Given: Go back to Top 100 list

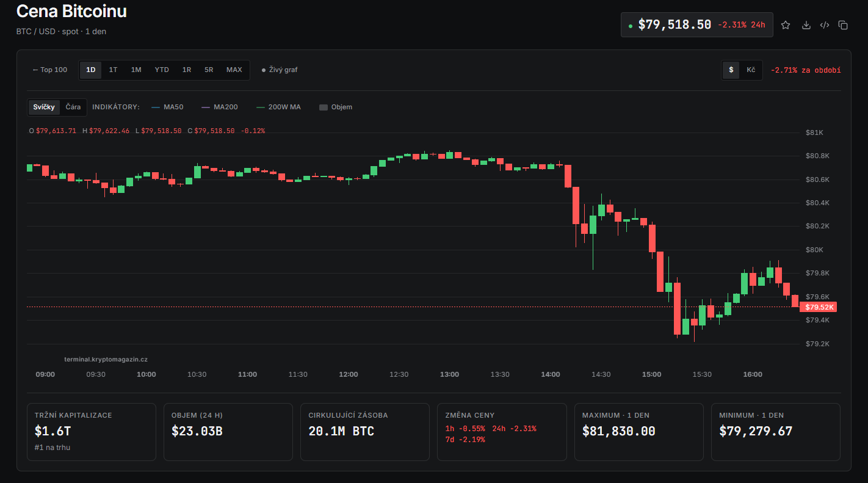Looking at the screenshot, I should [x=50, y=70].
